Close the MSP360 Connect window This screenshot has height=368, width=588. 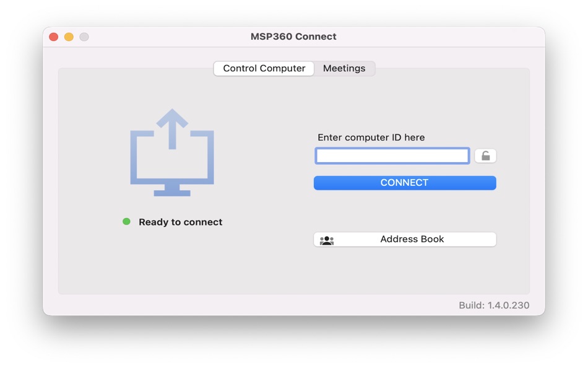click(54, 37)
